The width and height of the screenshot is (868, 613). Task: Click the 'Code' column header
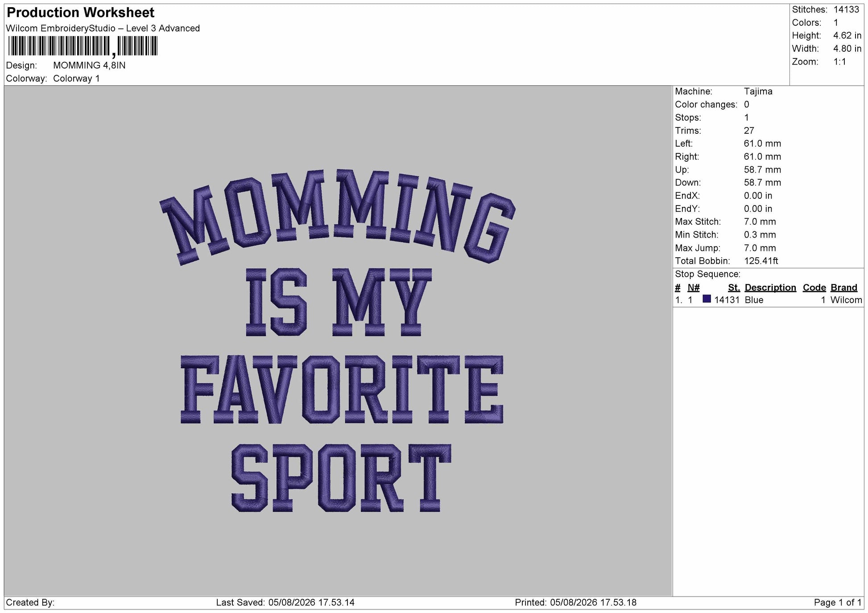[814, 288]
